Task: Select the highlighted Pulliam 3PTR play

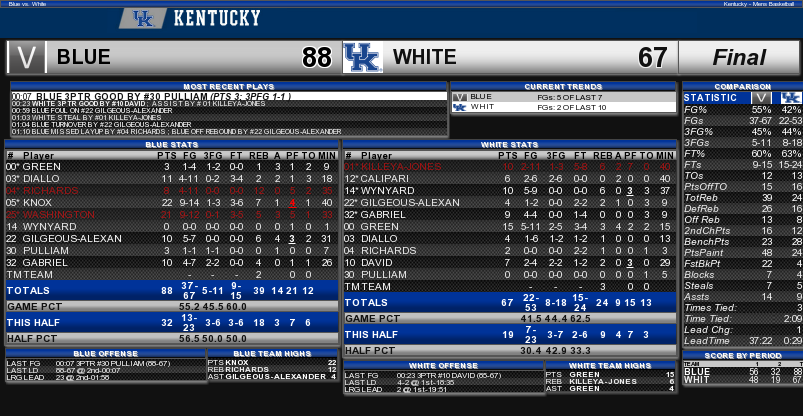Action: (229, 96)
